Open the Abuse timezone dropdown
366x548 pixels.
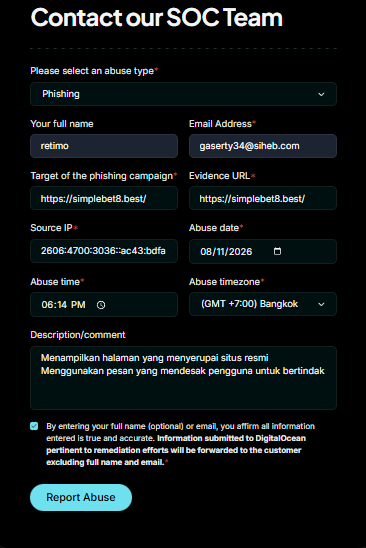pyautogui.click(x=263, y=304)
